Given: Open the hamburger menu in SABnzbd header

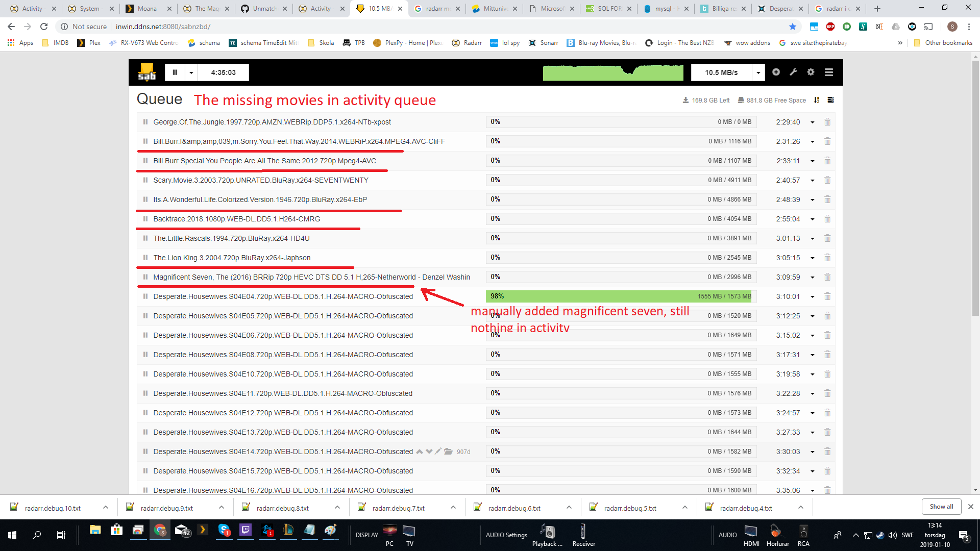Looking at the screenshot, I should pos(829,72).
